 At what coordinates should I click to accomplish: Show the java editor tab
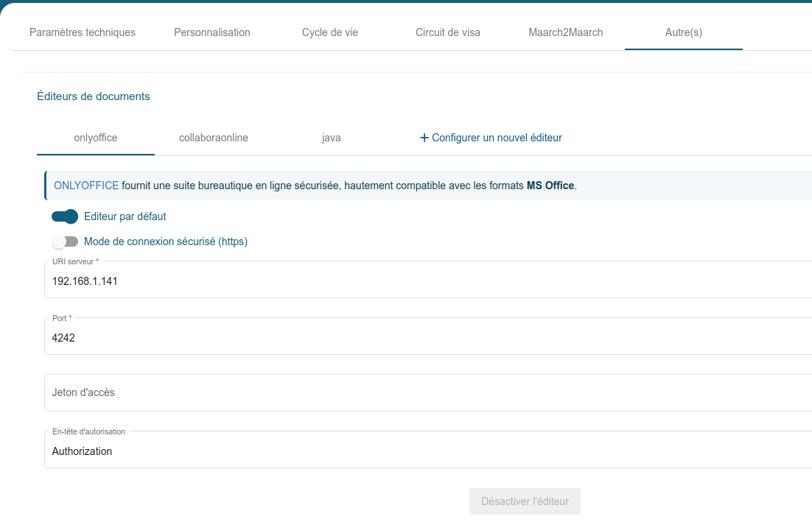click(332, 138)
